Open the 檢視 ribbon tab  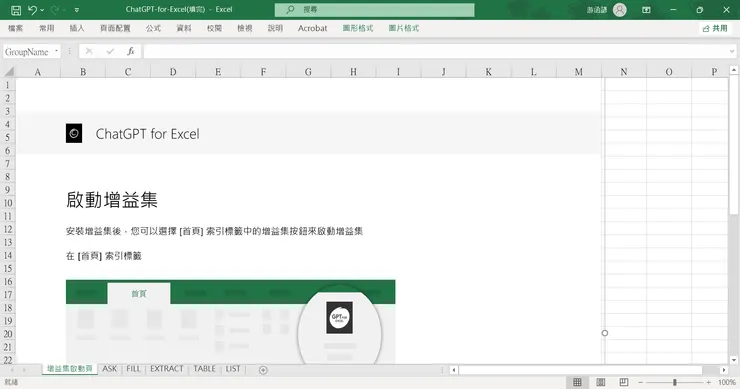tap(244, 28)
